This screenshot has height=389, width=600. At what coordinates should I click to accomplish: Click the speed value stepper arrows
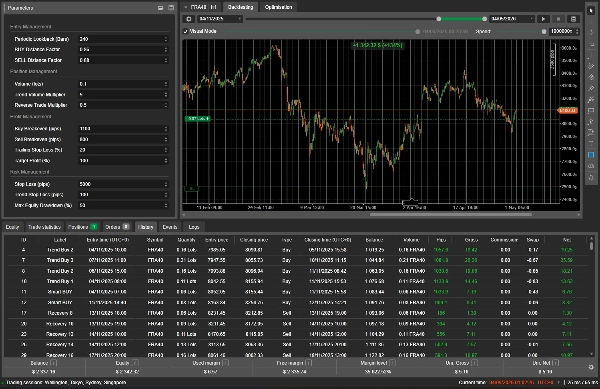(577, 31)
